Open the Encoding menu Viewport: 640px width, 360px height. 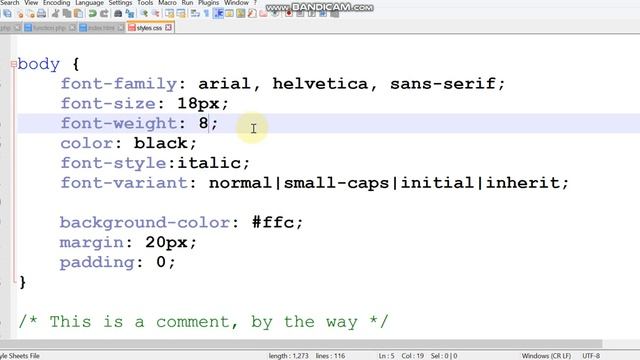point(56,3)
